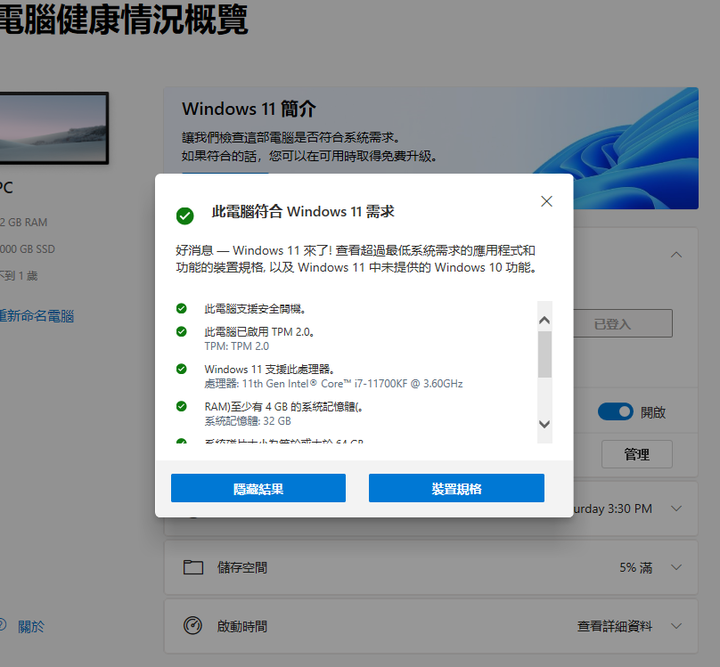Click the scroll-down arrow in results list
720x667 pixels.
(545, 424)
